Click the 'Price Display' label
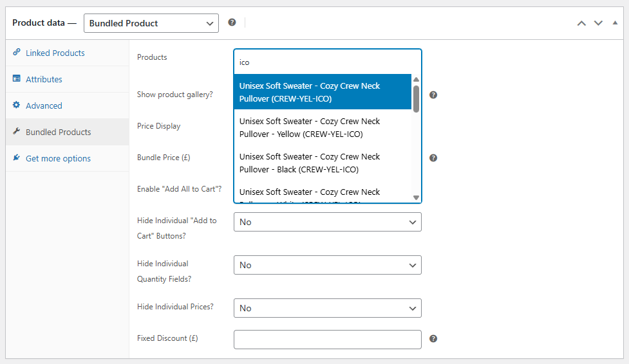 [x=159, y=126]
